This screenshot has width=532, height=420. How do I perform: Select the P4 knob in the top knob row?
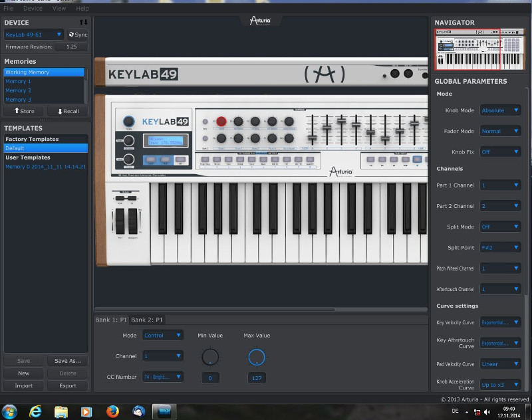[272, 121]
